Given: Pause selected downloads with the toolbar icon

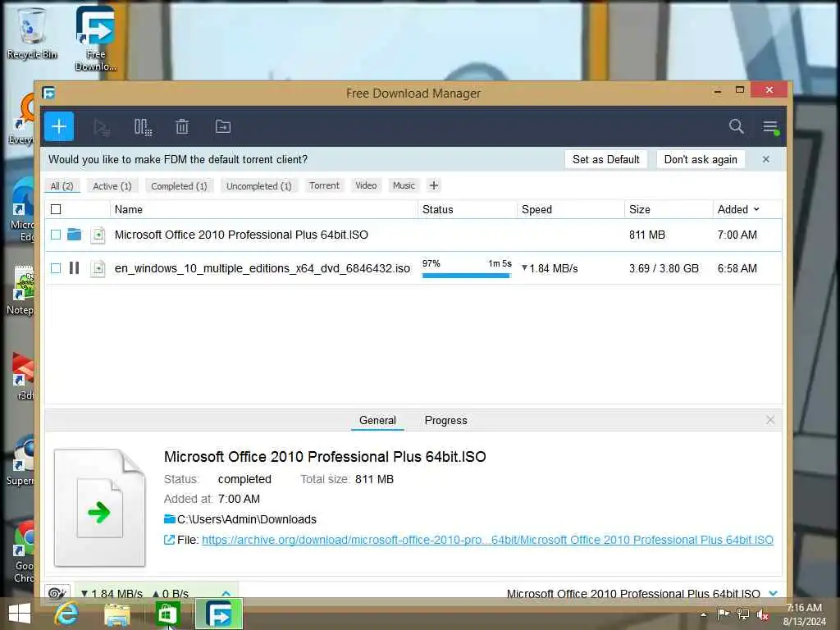Looking at the screenshot, I should tap(143, 127).
